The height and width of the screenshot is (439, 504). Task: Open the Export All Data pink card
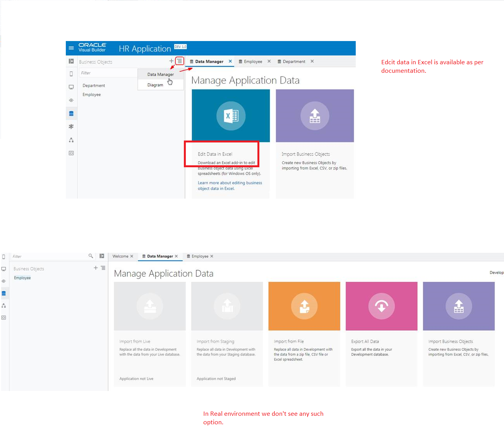point(381,334)
